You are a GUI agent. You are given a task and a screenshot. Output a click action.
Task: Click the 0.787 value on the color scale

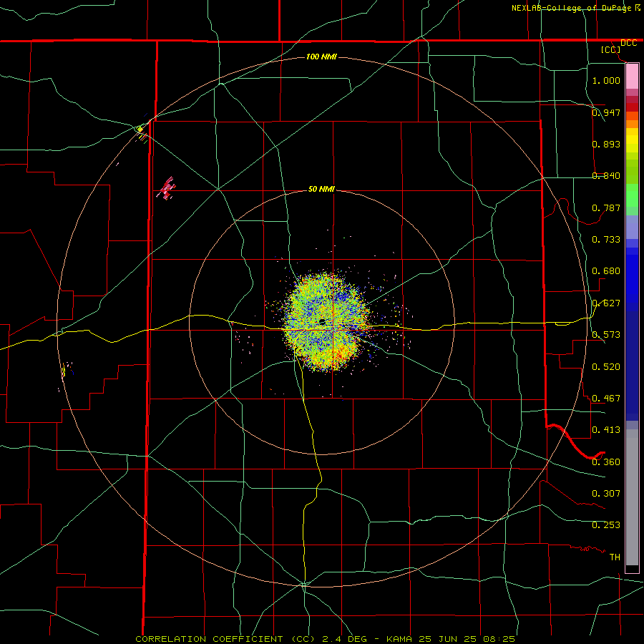[x=606, y=208]
